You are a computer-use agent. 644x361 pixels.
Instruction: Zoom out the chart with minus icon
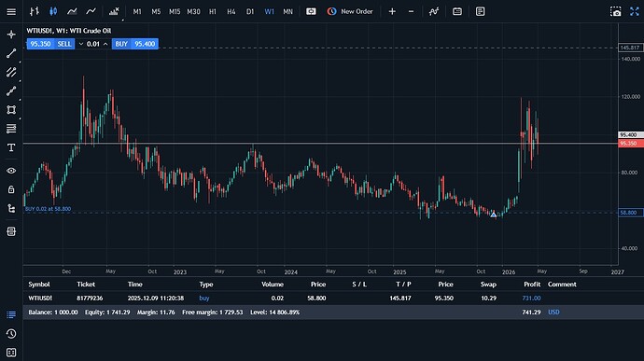(x=411, y=11)
